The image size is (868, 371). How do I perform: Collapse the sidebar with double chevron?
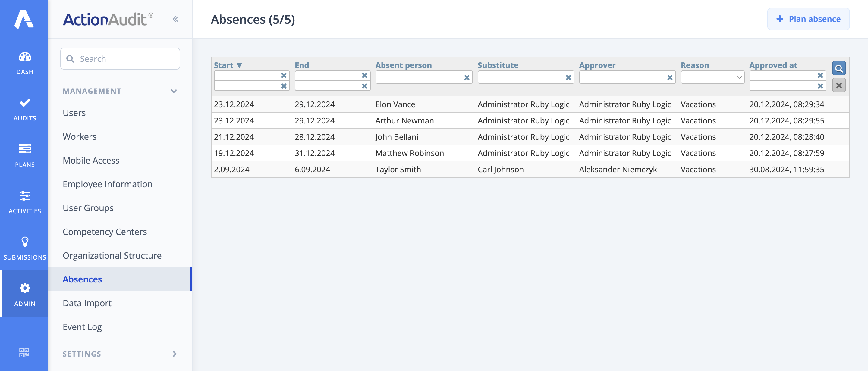pos(175,19)
